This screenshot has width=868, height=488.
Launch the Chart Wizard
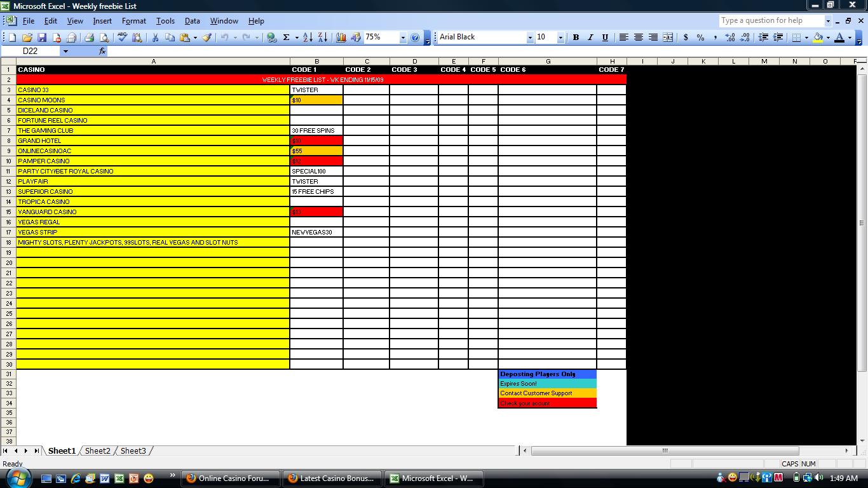tap(341, 37)
